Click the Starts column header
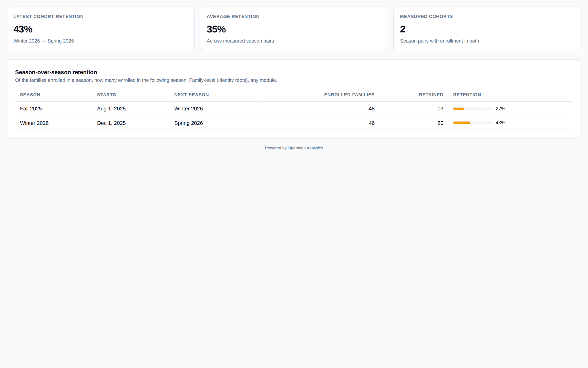Screen dimensions: 588x368 [106, 95]
